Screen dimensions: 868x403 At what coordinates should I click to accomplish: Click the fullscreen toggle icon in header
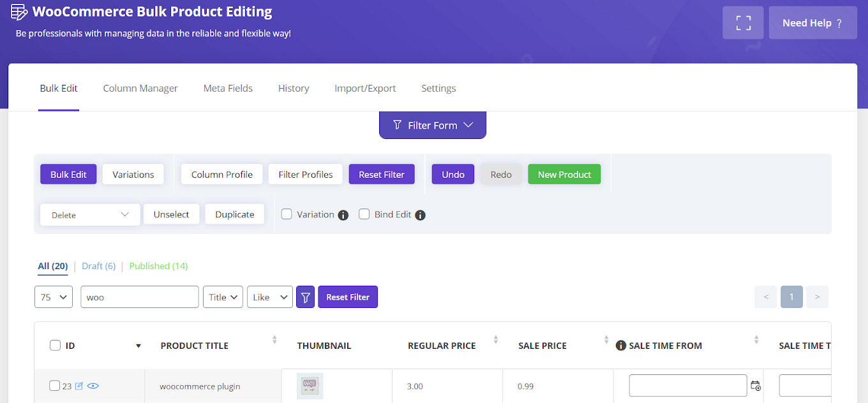[744, 23]
